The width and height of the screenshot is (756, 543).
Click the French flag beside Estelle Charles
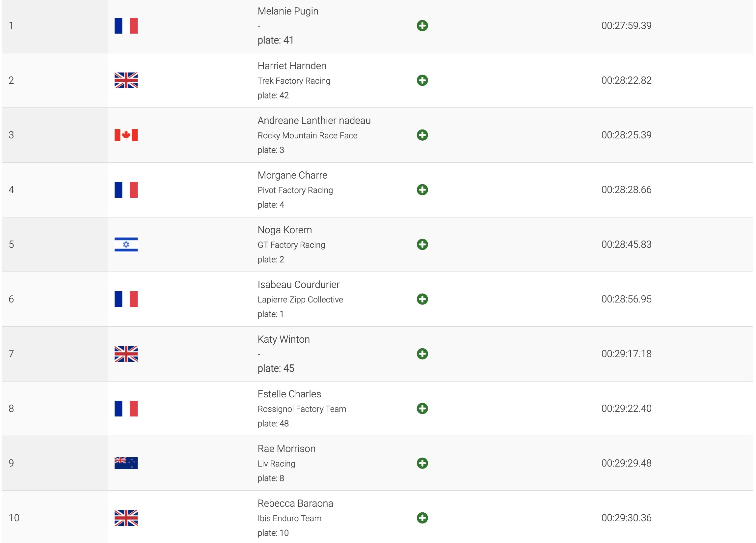pyautogui.click(x=126, y=409)
